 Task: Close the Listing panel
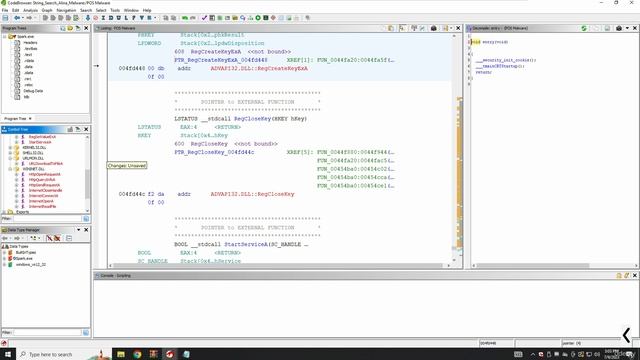[x=458, y=28]
